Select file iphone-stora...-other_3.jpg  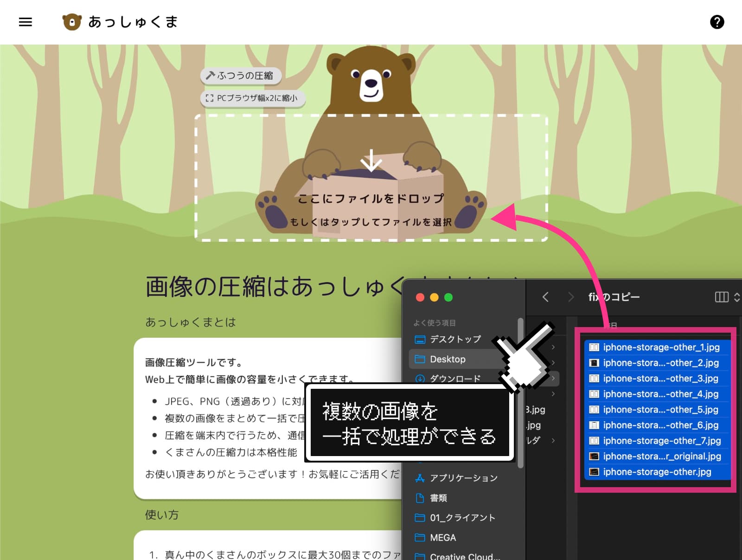pos(657,378)
